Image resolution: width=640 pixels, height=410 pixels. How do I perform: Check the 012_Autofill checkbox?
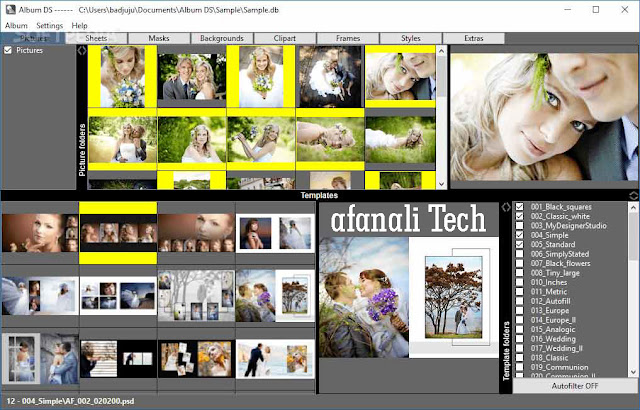(x=519, y=301)
